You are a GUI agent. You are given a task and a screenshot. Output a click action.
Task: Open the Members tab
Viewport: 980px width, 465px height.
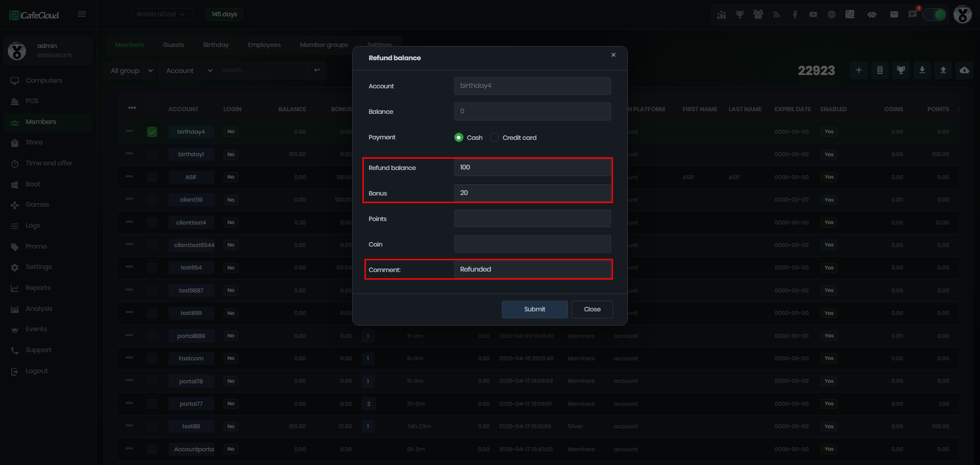(x=130, y=45)
